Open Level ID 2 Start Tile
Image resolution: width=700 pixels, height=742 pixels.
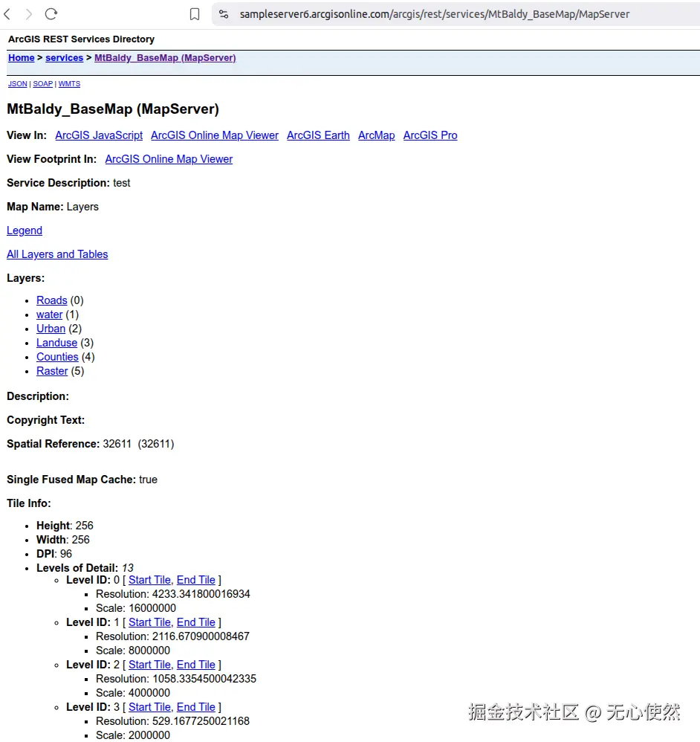click(149, 665)
